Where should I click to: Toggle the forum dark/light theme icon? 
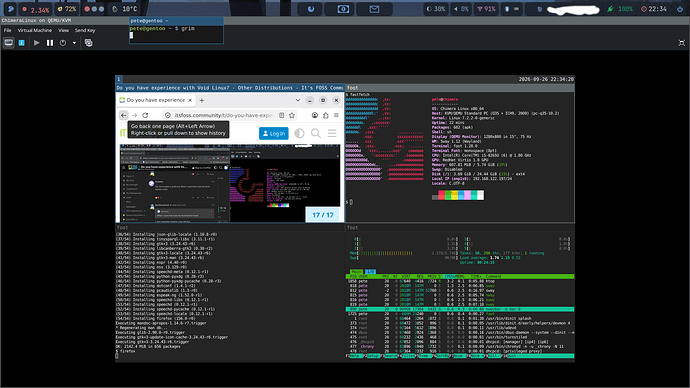click(x=299, y=133)
